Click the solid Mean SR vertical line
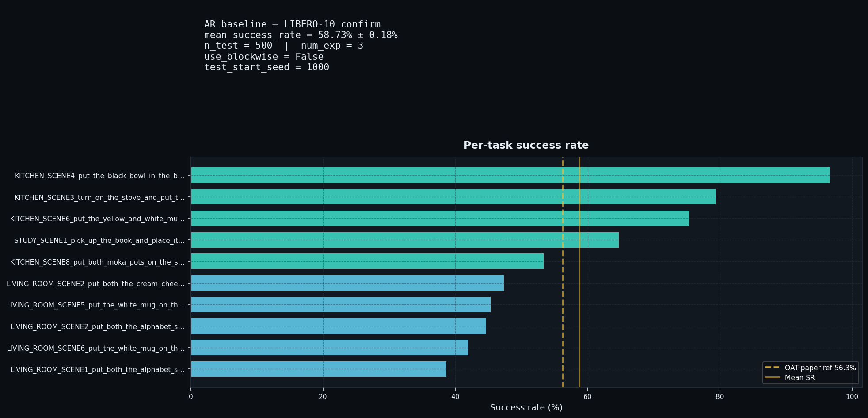Viewport: 868px width, 418px height. coord(579,272)
